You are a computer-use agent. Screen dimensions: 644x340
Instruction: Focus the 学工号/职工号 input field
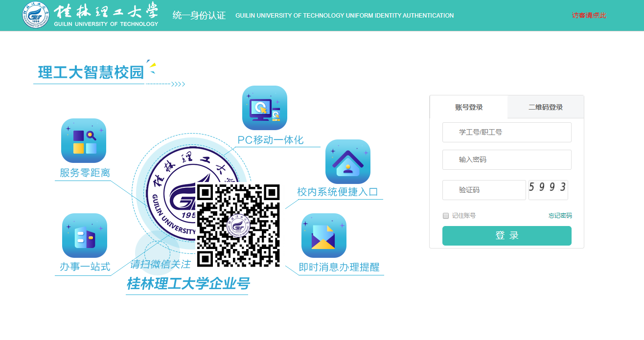point(507,132)
